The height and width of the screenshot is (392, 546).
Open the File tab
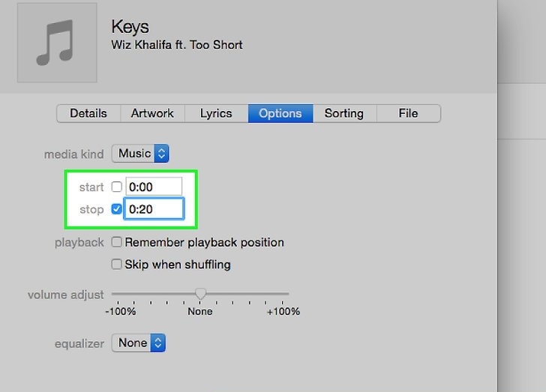409,113
